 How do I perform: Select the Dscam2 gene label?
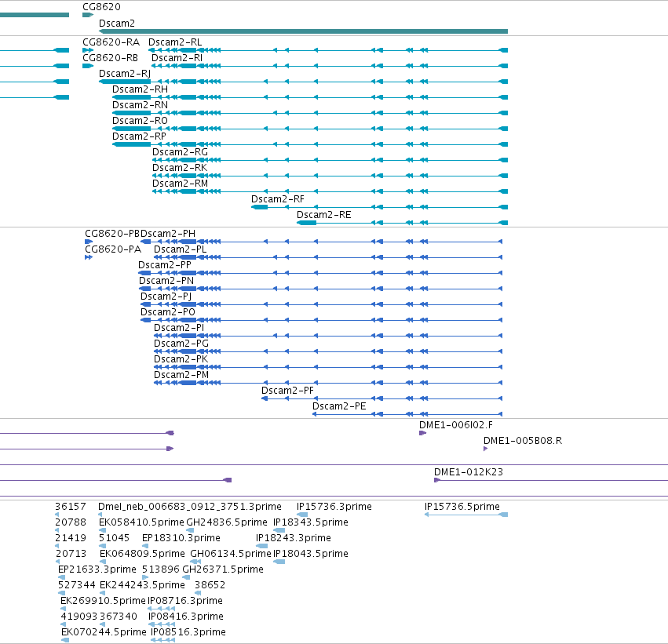coord(117,24)
